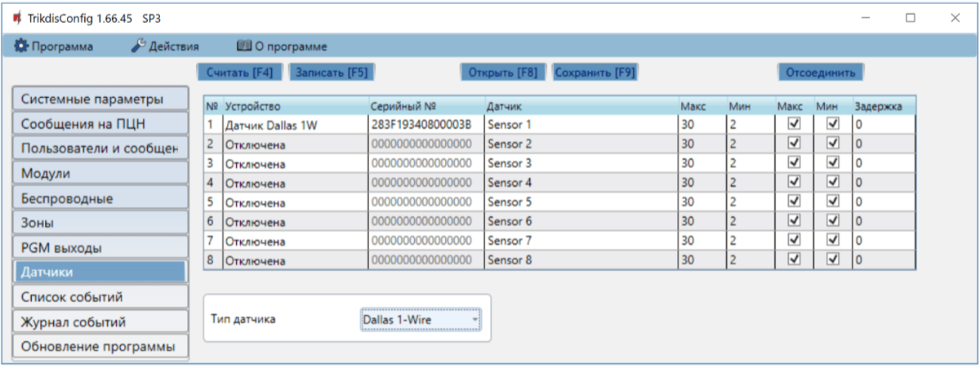Click the gear icon beside Программа
This screenshot has height=368, width=980.
tap(21, 47)
